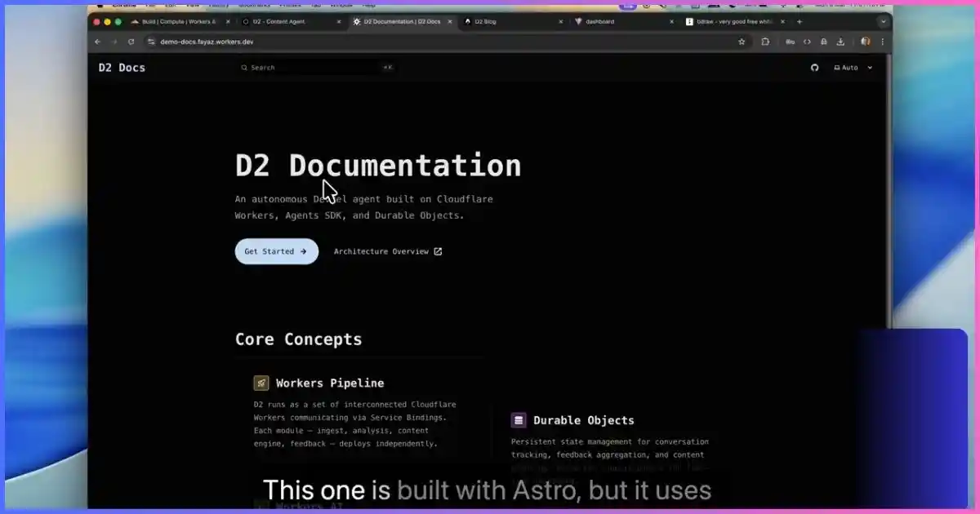Select the Workers Pipeline heading
This screenshot has width=980, height=514.
330,383
